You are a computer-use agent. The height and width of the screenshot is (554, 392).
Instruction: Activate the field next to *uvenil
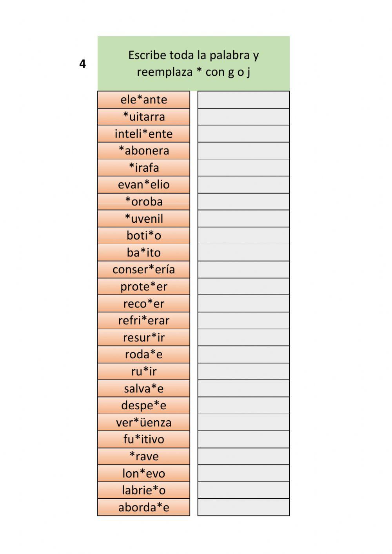tap(243, 219)
